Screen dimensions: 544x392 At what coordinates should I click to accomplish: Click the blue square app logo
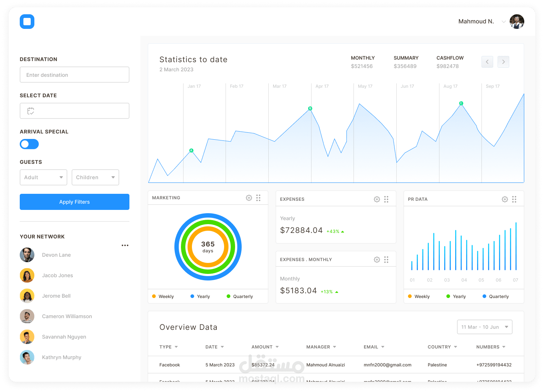pos(27,22)
